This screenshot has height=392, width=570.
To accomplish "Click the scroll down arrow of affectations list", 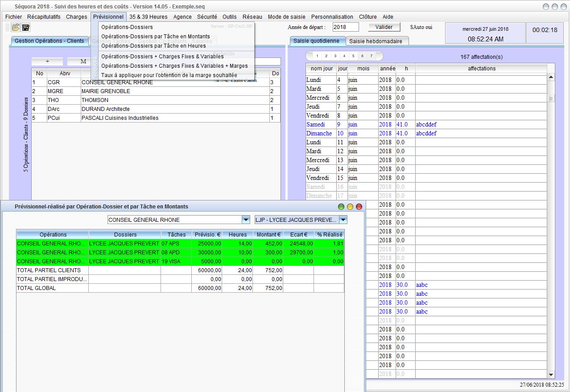I will pyautogui.click(x=551, y=375).
